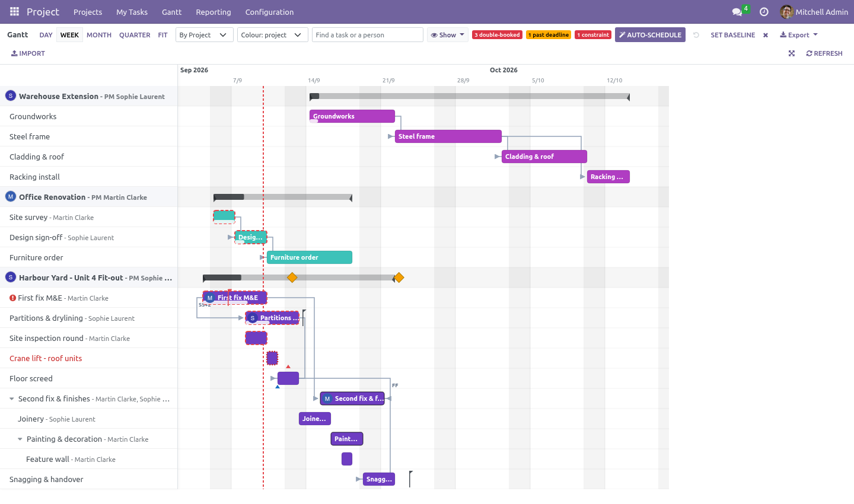Click Warehouse Extension avatar S

[10, 95]
